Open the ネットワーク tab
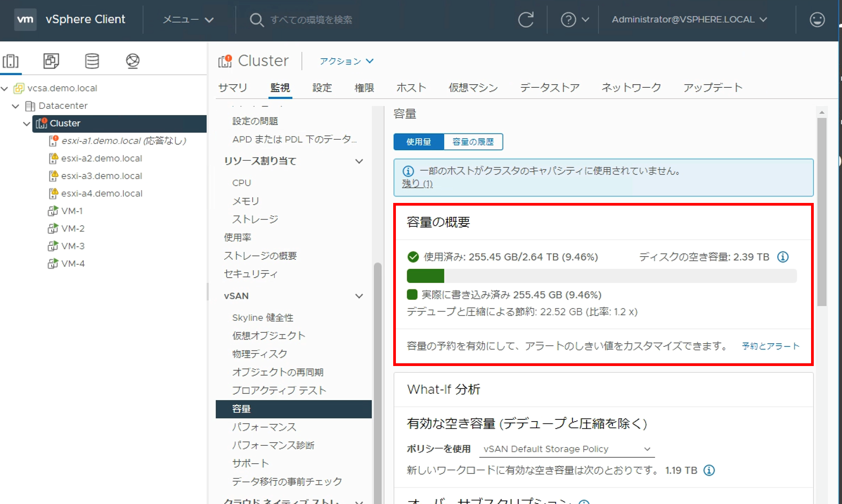842x504 pixels. pos(631,87)
